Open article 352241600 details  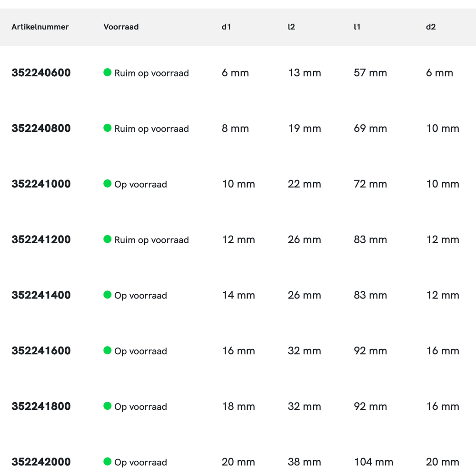[x=41, y=351]
